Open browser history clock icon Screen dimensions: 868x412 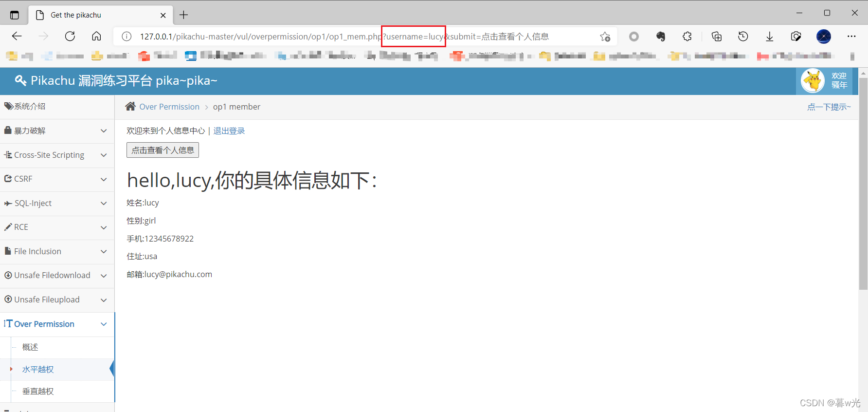tap(743, 36)
